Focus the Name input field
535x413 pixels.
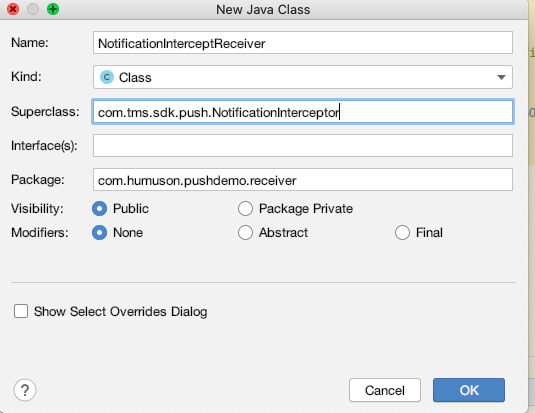303,43
